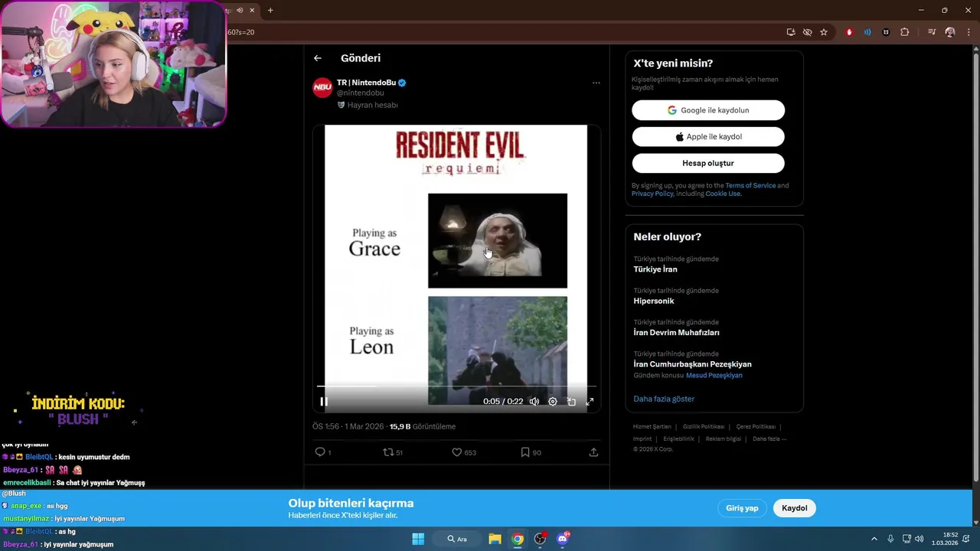This screenshot has width=980, height=551.
Task: Seek on the video progress bar
Action: (x=456, y=386)
